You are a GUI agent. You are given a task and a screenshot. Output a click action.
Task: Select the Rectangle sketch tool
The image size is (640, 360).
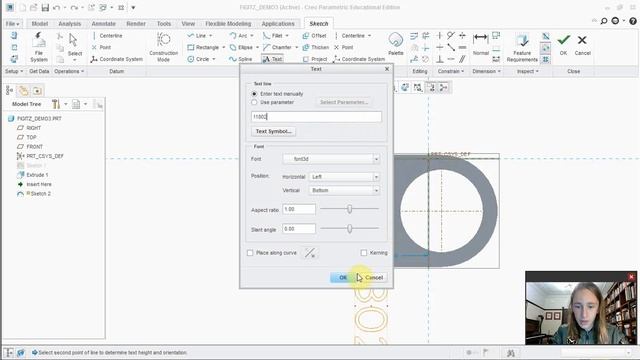coord(203,47)
